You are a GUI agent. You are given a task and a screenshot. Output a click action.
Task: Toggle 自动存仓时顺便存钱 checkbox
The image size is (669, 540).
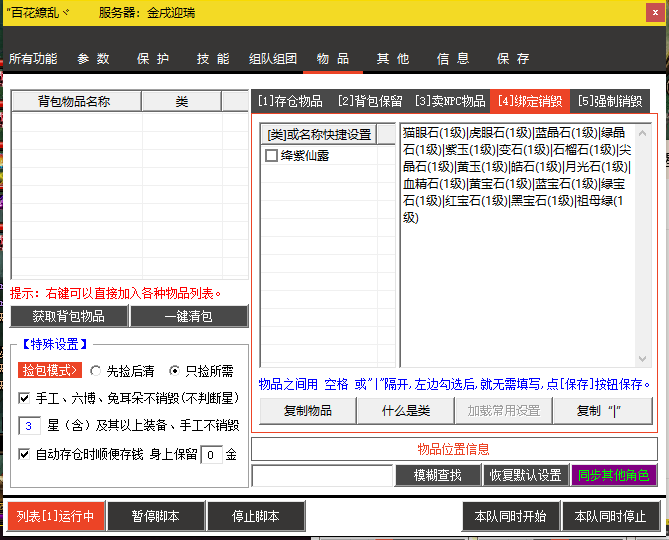click(24, 454)
